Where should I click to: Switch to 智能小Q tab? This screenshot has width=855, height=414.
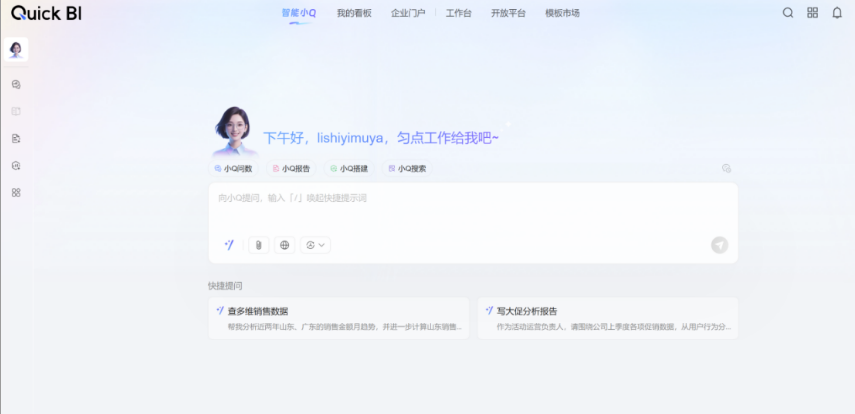(x=298, y=13)
